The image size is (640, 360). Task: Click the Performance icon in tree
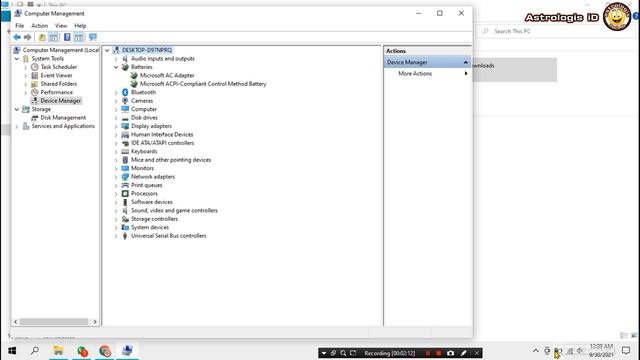pos(35,92)
